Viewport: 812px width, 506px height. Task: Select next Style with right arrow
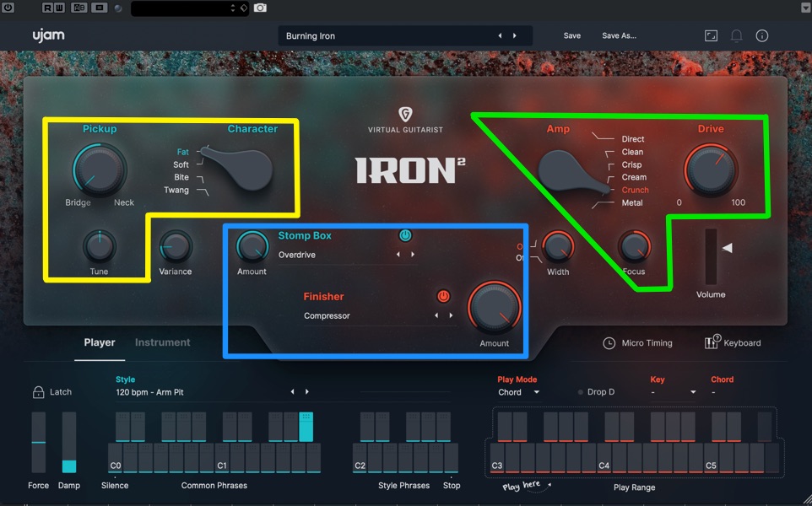pos(307,391)
